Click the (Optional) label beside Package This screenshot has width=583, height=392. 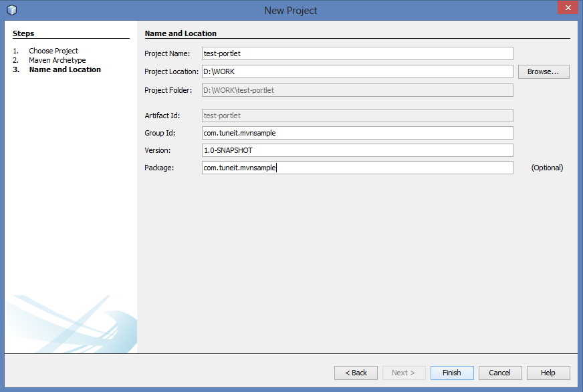click(547, 168)
